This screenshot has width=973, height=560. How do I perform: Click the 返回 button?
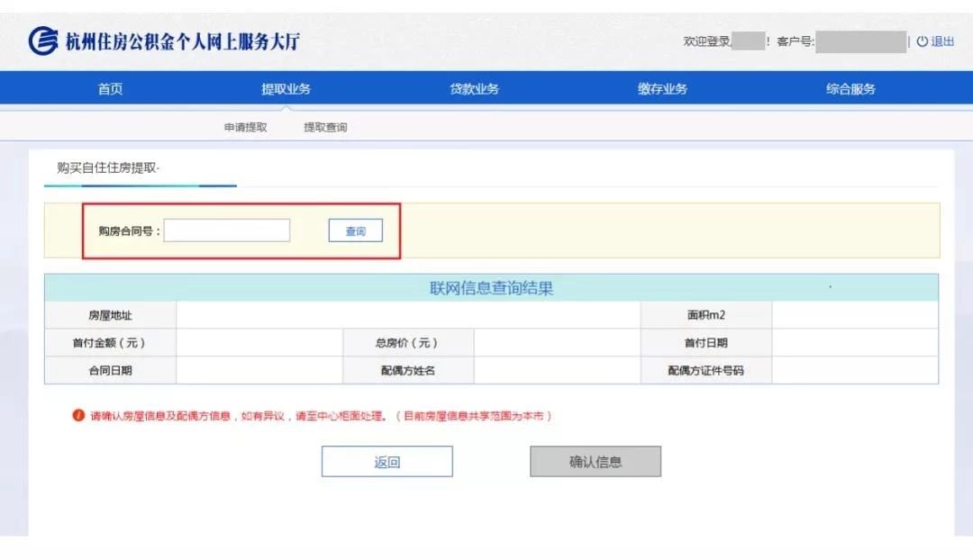click(x=387, y=461)
